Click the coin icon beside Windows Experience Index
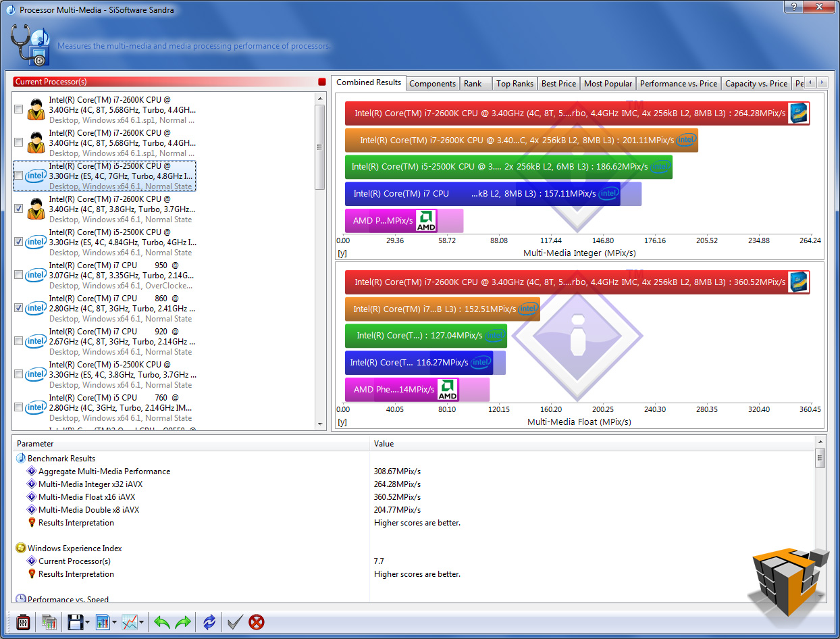840x639 pixels. (21, 548)
